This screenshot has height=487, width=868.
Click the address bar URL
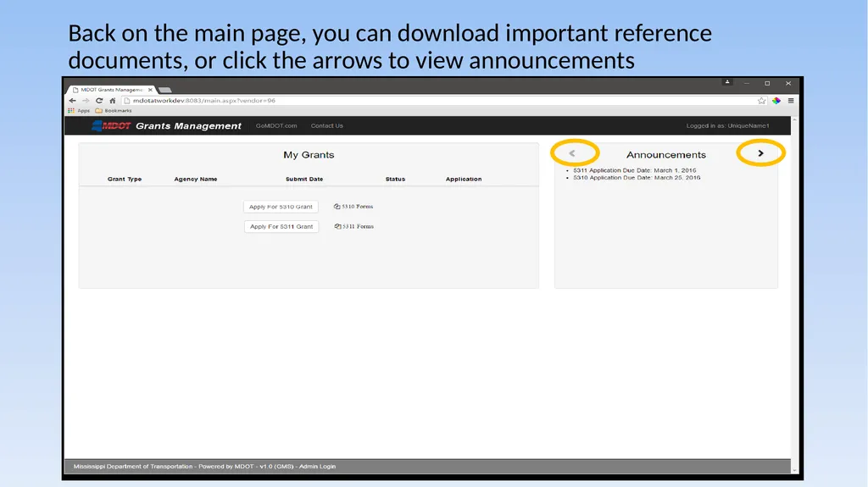203,101
